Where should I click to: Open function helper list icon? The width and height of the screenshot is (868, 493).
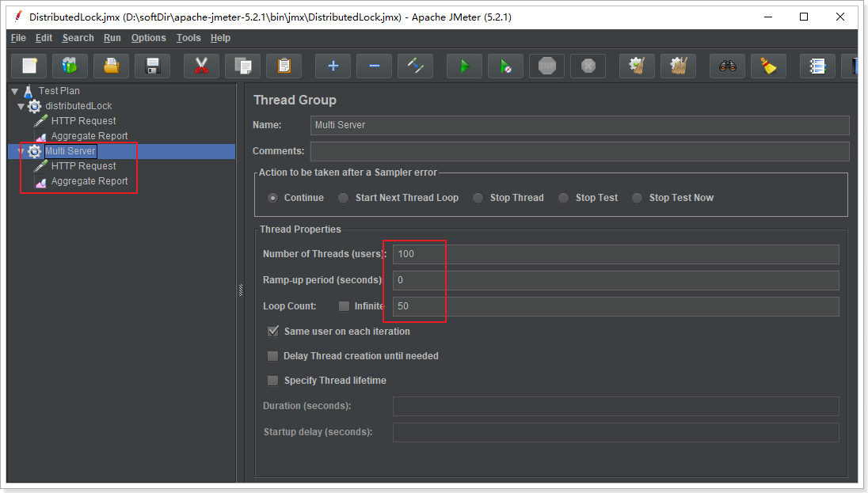point(817,66)
